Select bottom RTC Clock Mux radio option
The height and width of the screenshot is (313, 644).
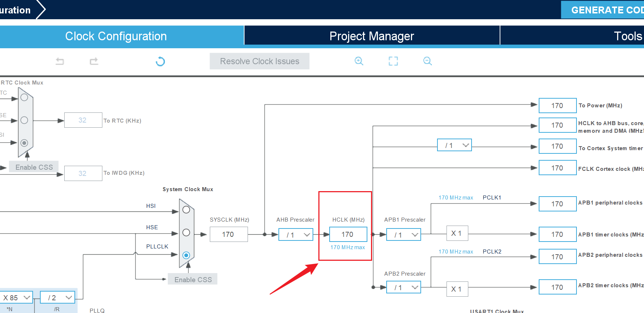pyautogui.click(x=24, y=143)
